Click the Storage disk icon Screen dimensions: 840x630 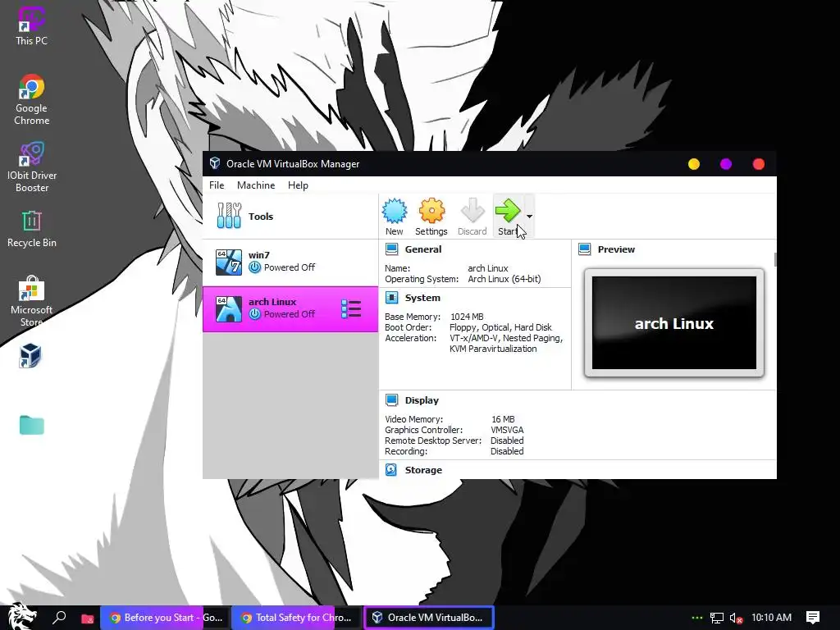(x=391, y=470)
